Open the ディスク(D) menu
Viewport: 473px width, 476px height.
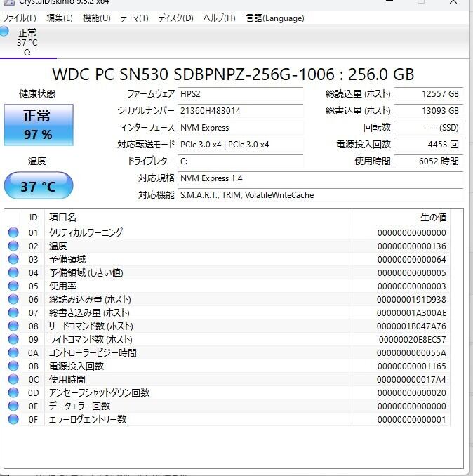click(175, 18)
